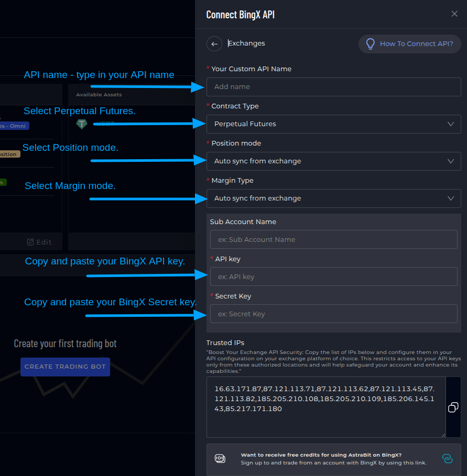Click into the Sub Account Name field

point(333,239)
